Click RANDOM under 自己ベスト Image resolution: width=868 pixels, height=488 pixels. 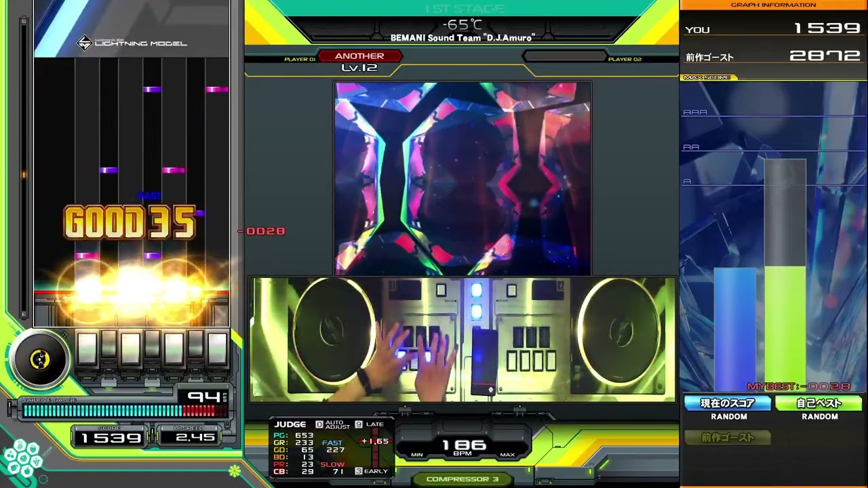point(820,417)
